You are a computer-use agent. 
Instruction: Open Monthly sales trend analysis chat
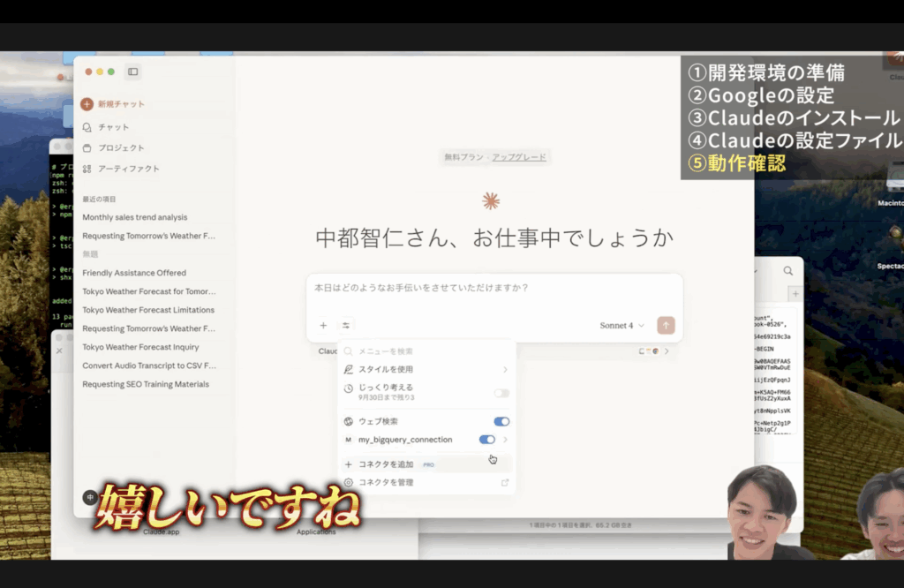(135, 217)
